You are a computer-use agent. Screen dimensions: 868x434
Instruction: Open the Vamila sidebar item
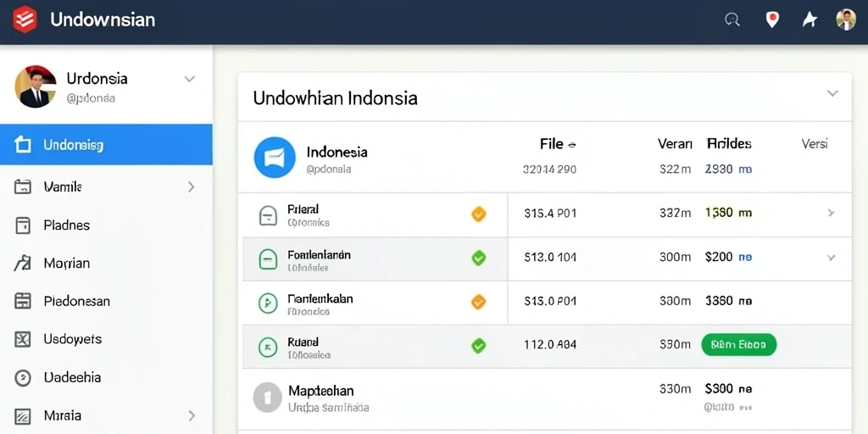click(x=106, y=187)
